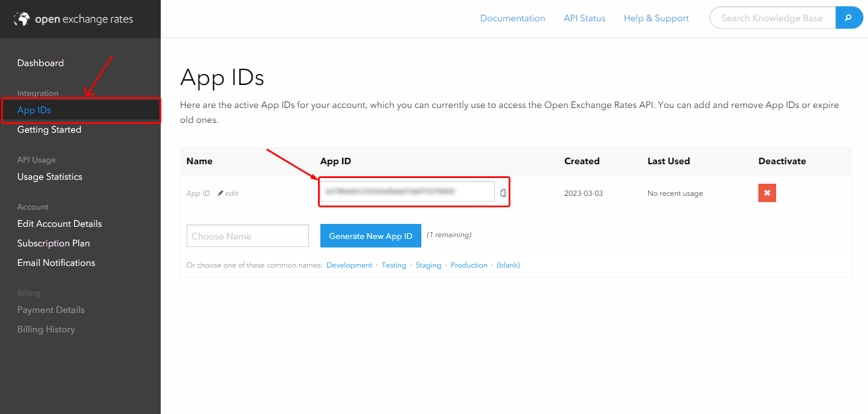Open the Documentation link

coord(513,18)
